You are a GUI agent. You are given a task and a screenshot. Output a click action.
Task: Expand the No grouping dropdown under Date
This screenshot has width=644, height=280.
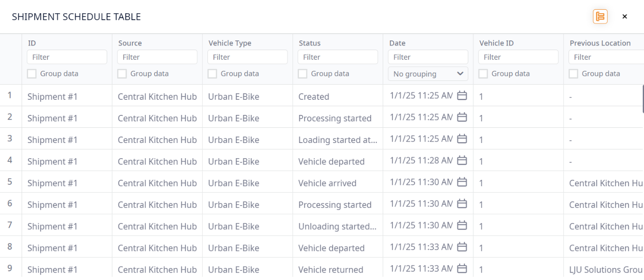(x=428, y=74)
